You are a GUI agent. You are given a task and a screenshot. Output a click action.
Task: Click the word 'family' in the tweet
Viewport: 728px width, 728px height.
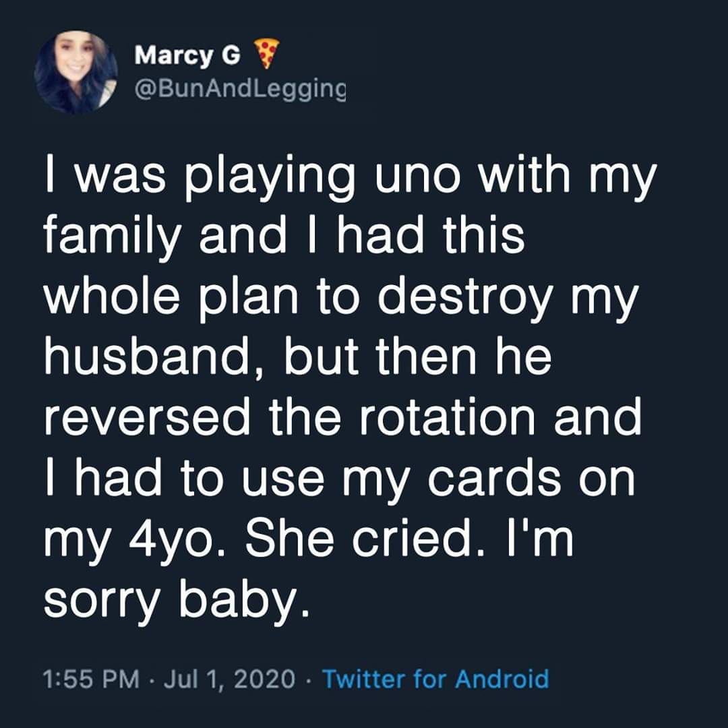(x=111, y=238)
